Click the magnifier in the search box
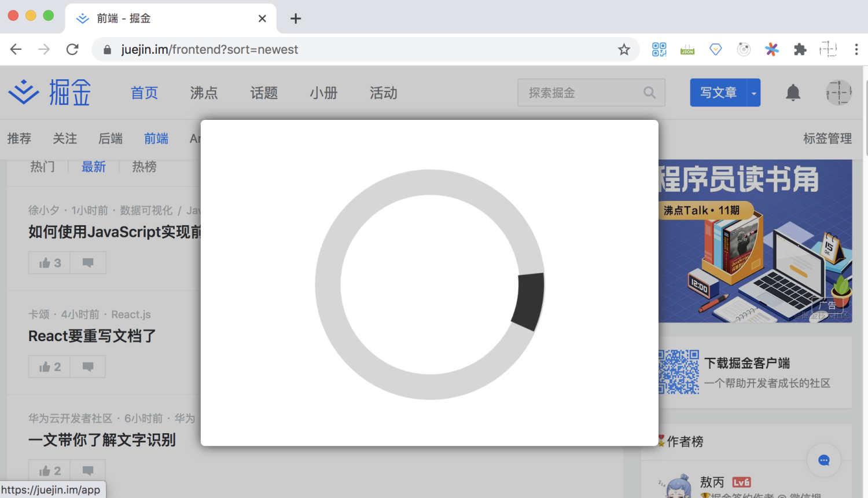The height and width of the screenshot is (498, 868). pos(649,93)
